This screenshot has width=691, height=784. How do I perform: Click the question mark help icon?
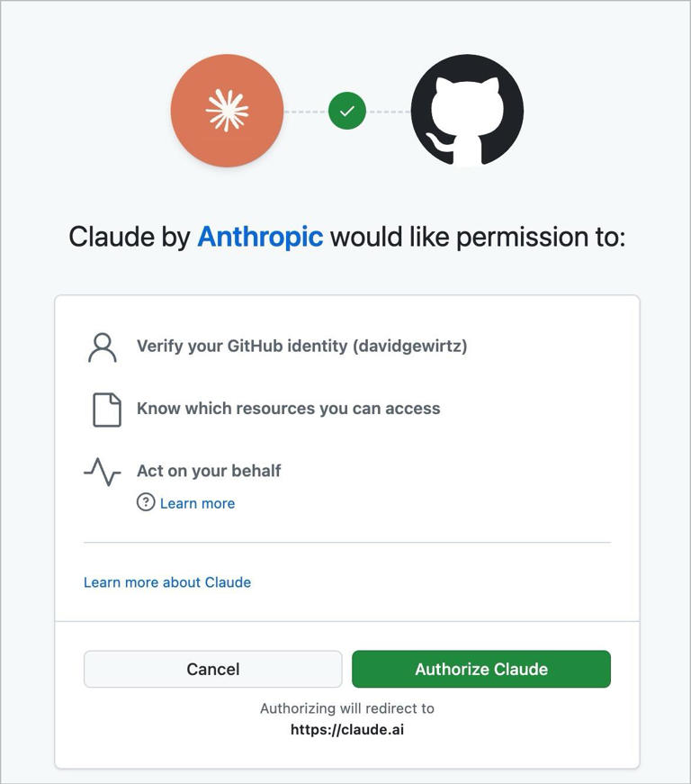click(x=146, y=502)
